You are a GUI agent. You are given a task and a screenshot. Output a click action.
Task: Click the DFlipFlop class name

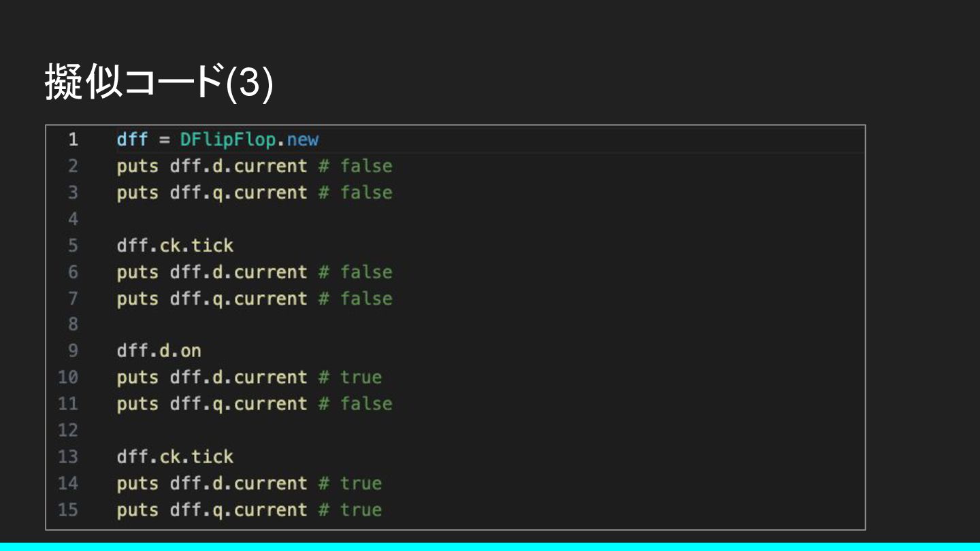(x=228, y=140)
